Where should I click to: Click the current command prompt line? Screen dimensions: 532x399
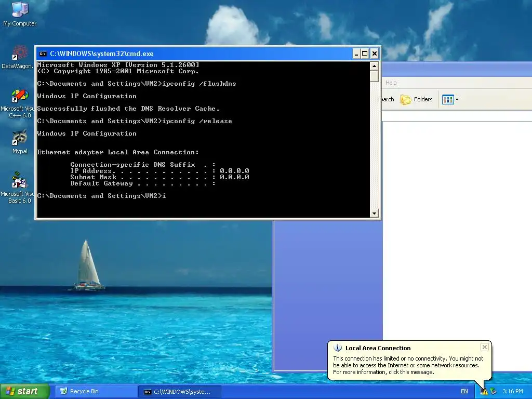(x=101, y=196)
